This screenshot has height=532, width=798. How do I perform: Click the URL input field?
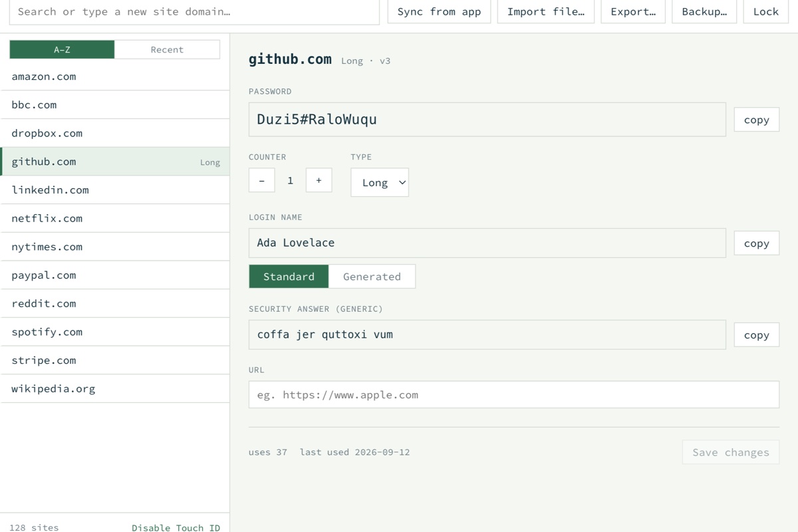click(514, 394)
